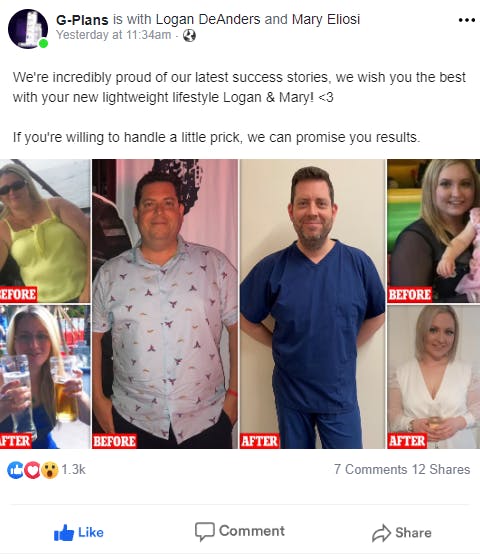Click the red heart reaction icon
480x560 pixels.
pyautogui.click(x=32, y=470)
